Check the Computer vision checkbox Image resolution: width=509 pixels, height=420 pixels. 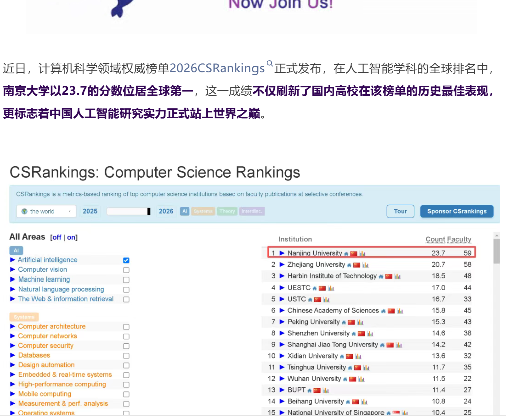point(126,270)
